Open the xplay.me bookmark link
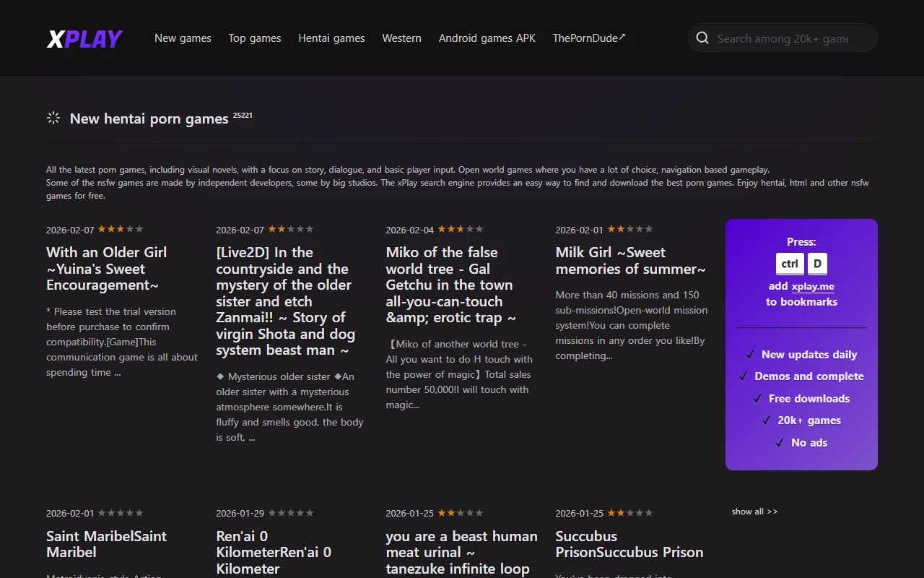The width and height of the screenshot is (924, 578). (x=814, y=285)
